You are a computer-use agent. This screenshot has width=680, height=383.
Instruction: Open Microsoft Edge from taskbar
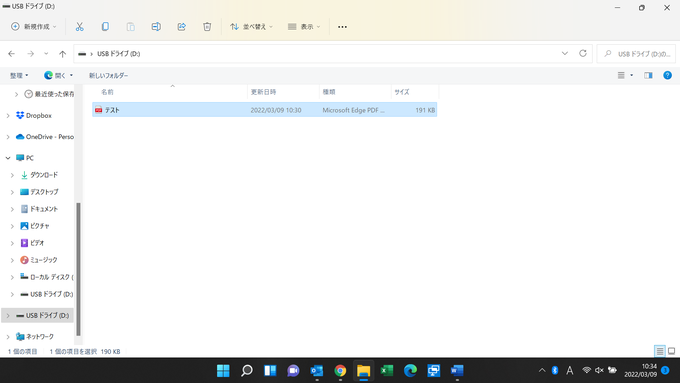(x=410, y=370)
